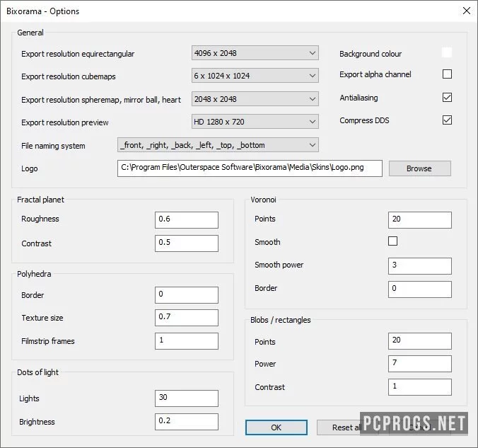Pick the Background colour swatch
This screenshot has width=478, height=448.
click(447, 52)
